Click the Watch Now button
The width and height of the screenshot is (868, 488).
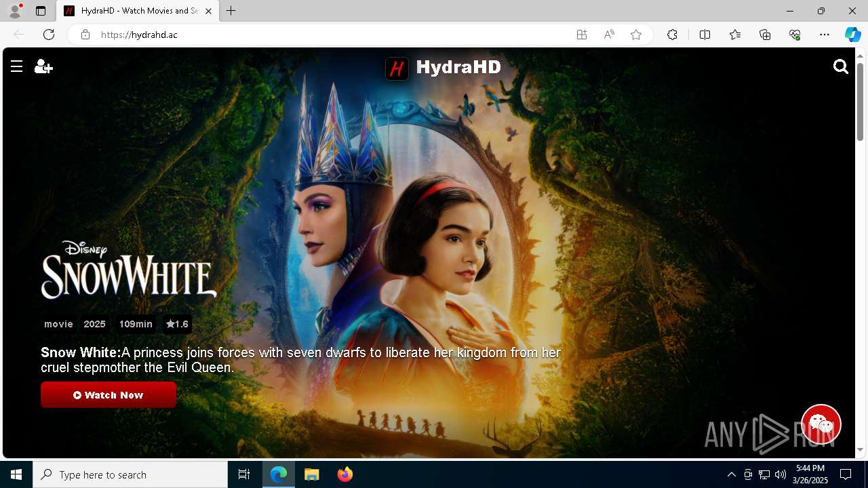pos(108,395)
